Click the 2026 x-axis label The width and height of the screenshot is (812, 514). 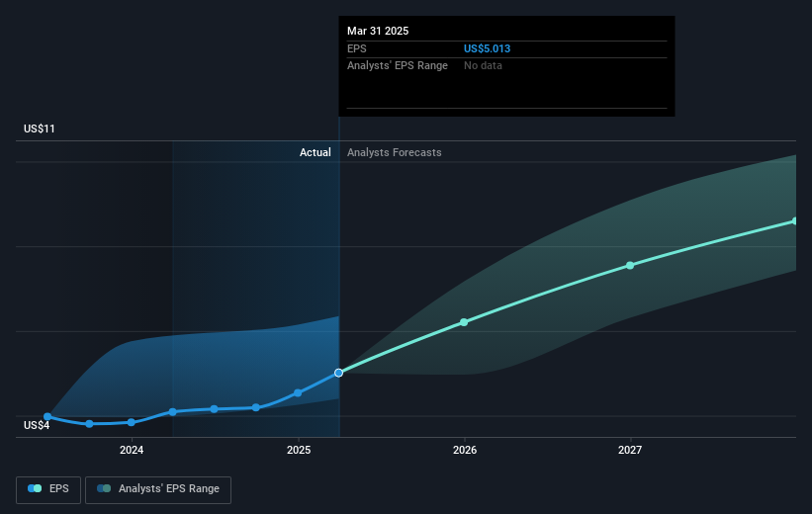(465, 450)
